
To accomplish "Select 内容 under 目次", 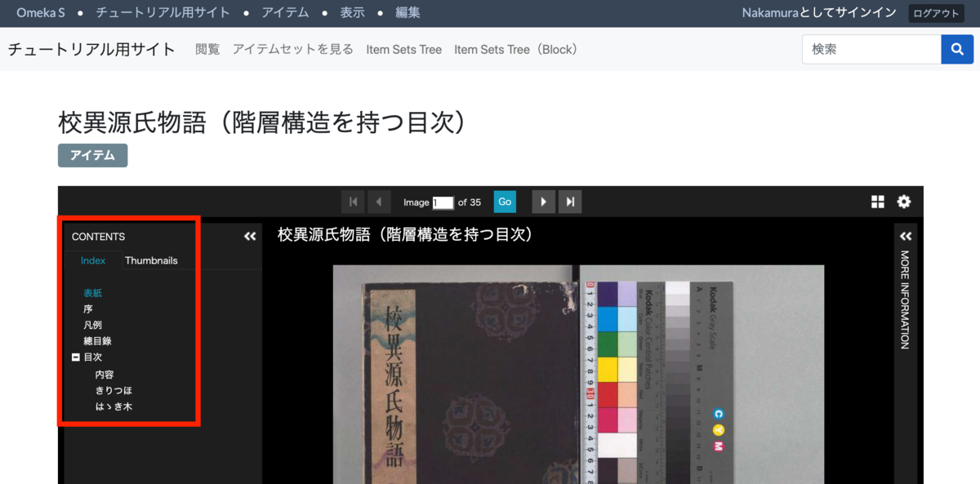I will [x=105, y=375].
